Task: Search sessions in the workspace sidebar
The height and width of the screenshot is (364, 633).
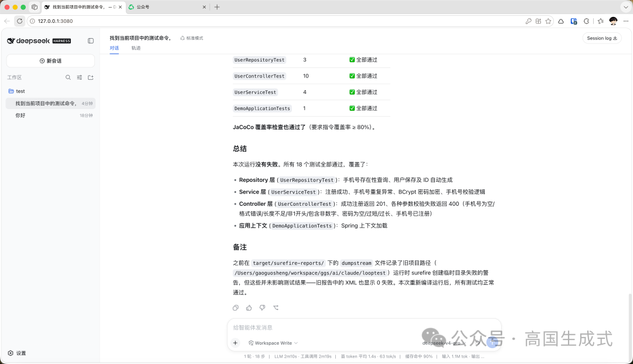Action: coord(68,77)
